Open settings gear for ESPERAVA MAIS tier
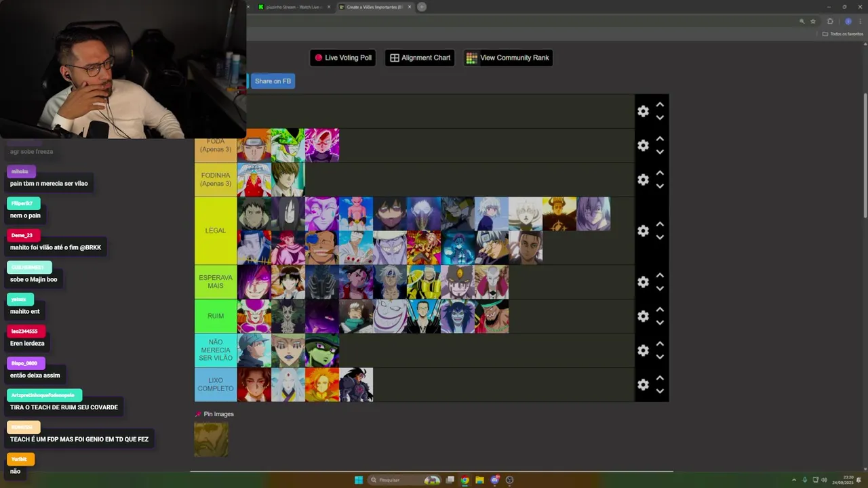 click(x=643, y=282)
